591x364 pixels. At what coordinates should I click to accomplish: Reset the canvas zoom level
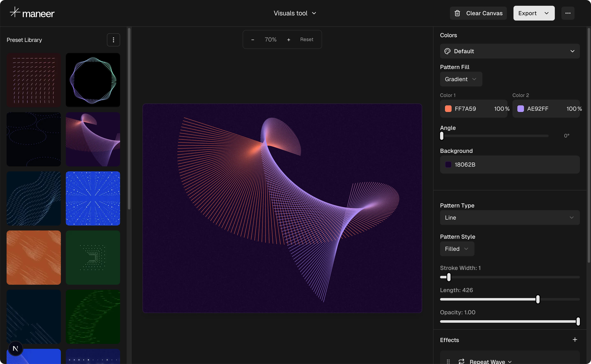click(307, 39)
